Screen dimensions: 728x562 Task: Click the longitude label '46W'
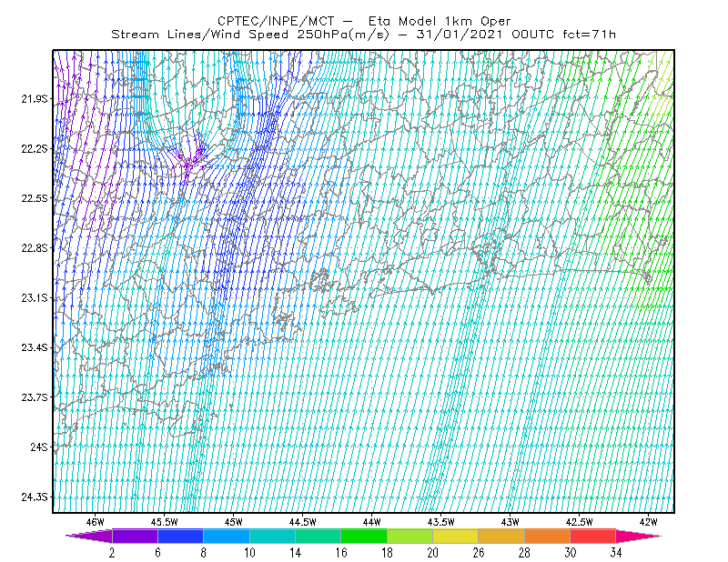(96, 522)
